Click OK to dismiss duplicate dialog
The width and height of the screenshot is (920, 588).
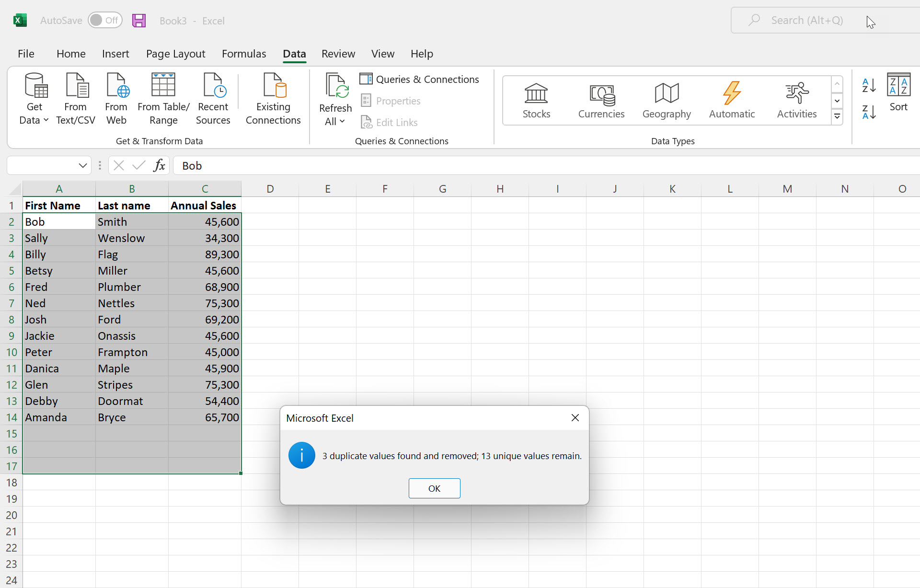click(x=435, y=488)
